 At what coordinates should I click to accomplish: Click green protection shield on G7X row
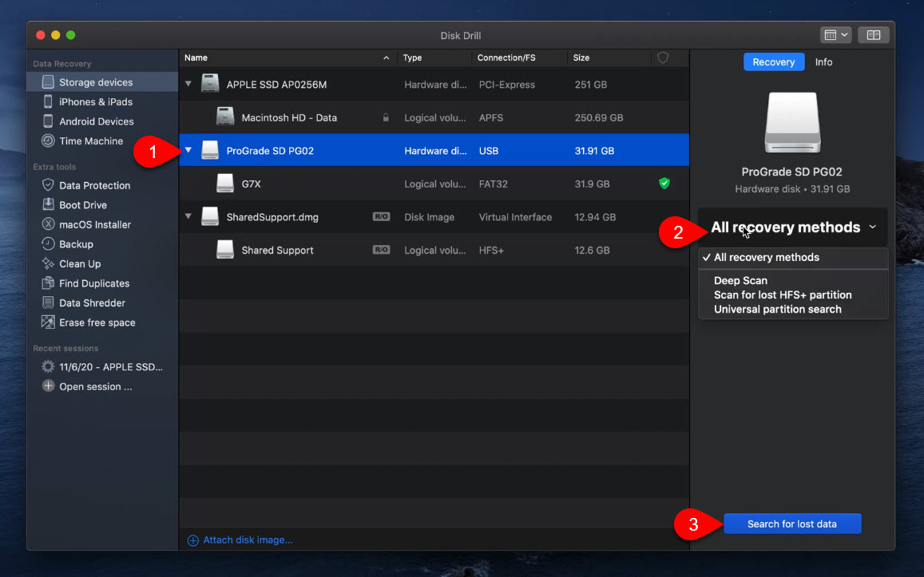(x=664, y=184)
